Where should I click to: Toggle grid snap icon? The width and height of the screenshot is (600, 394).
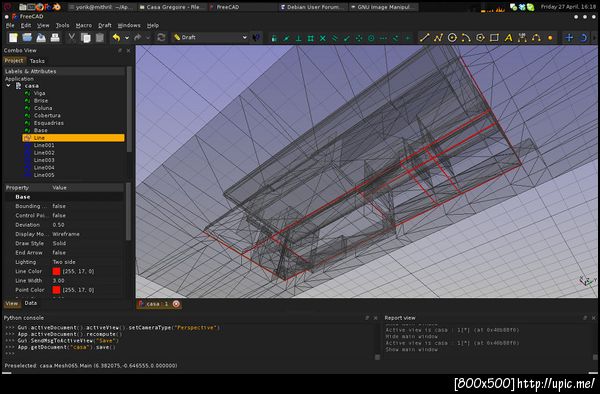pos(311,38)
